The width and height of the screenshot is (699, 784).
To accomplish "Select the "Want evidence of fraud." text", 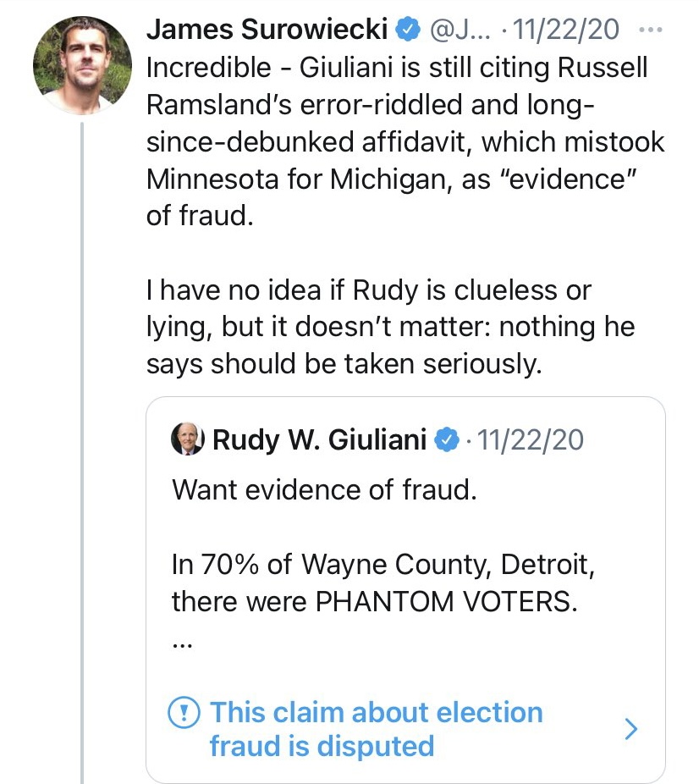I will (324, 489).
